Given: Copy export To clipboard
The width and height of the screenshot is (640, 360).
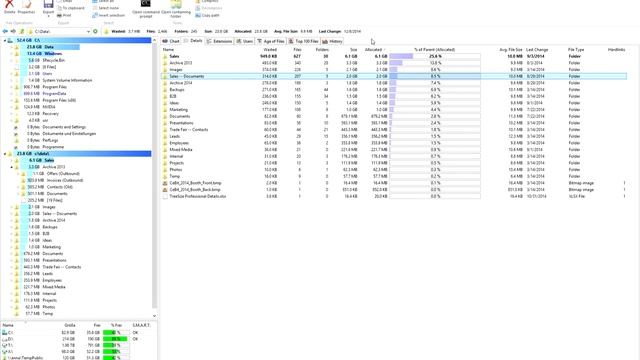Looking at the screenshot, I should pos(71,8).
